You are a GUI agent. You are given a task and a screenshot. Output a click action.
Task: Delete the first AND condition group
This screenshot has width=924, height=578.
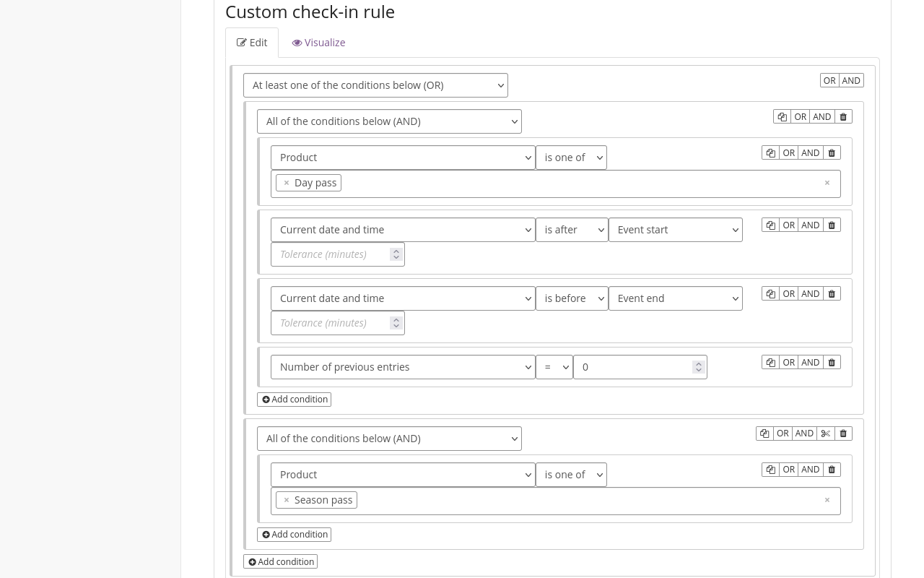point(843,117)
